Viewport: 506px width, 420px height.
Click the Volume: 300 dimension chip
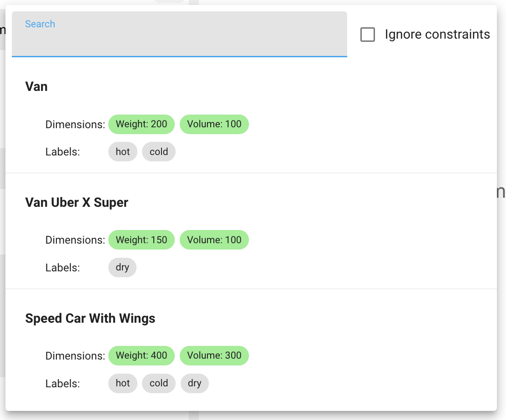[x=214, y=355]
